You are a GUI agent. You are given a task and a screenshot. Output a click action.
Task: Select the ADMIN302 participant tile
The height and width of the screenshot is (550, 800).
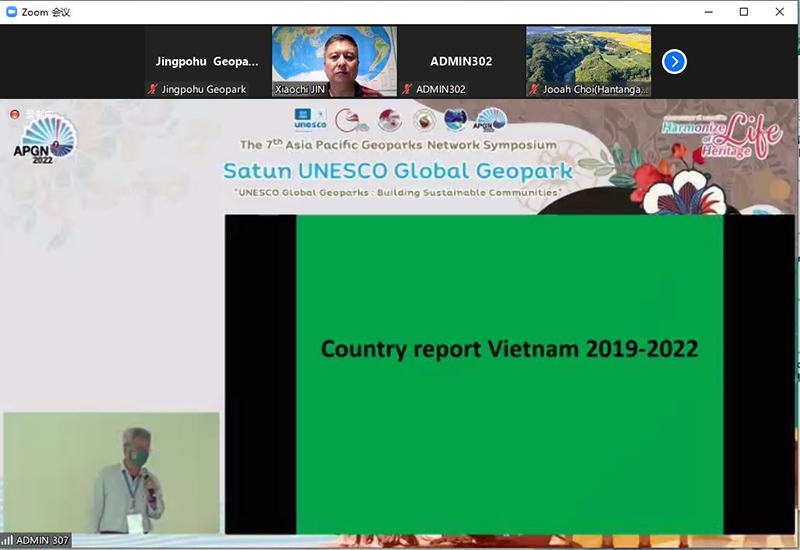461,61
